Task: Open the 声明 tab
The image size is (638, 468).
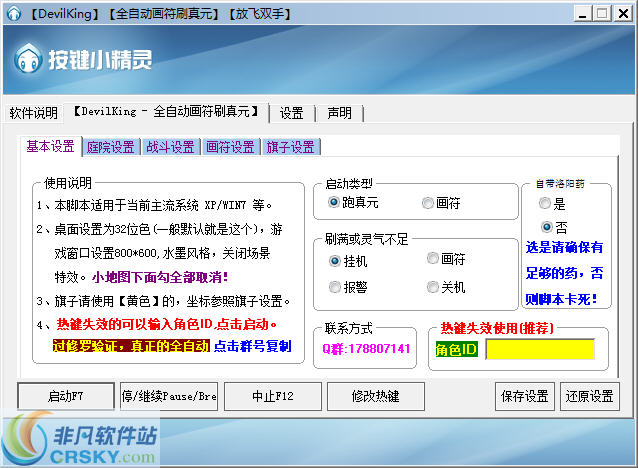Action: (339, 113)
